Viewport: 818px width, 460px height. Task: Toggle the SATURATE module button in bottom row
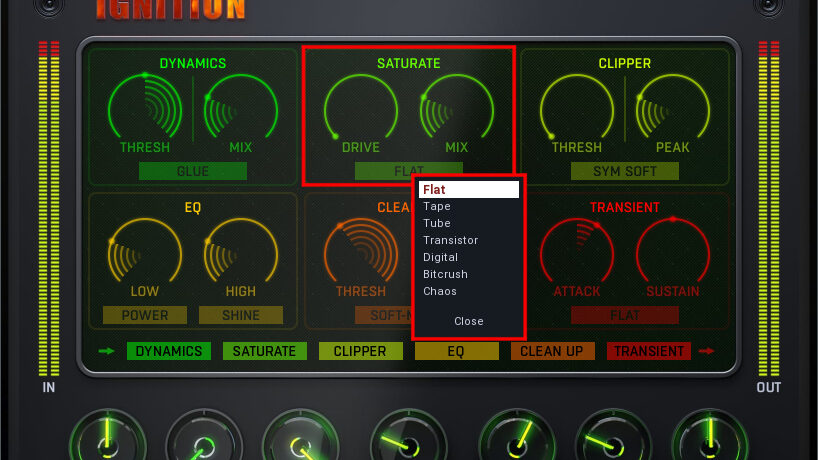pos(264,351)
